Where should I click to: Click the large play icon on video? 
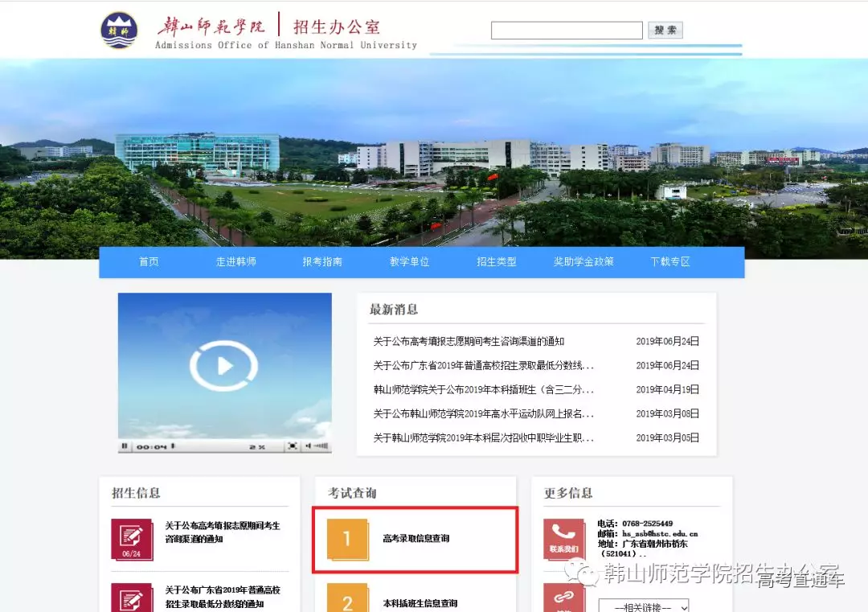click(224, 366)
